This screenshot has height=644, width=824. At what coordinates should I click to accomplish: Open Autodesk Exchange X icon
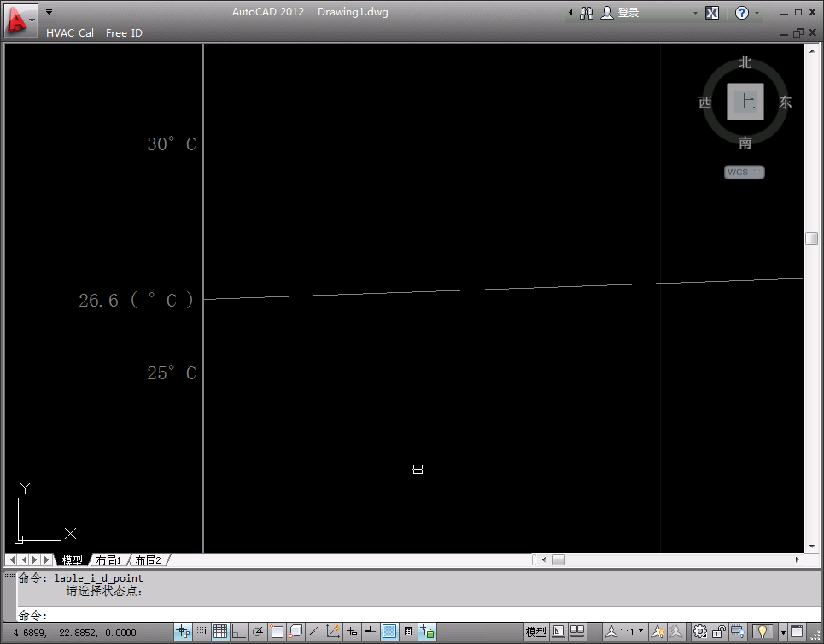coord(712,13)
